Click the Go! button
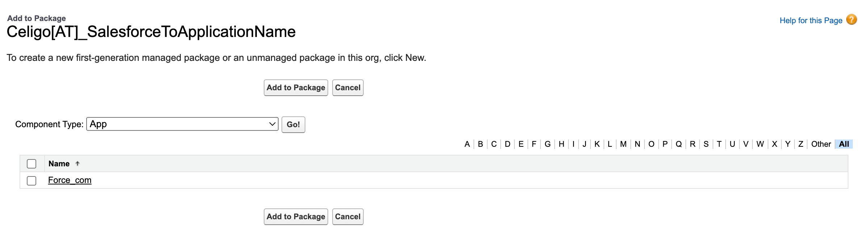 point(293,125)
